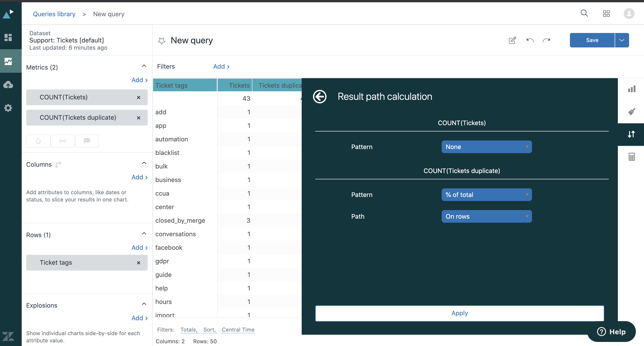Open the chart configuration paintbrush icon

point(632,112)
